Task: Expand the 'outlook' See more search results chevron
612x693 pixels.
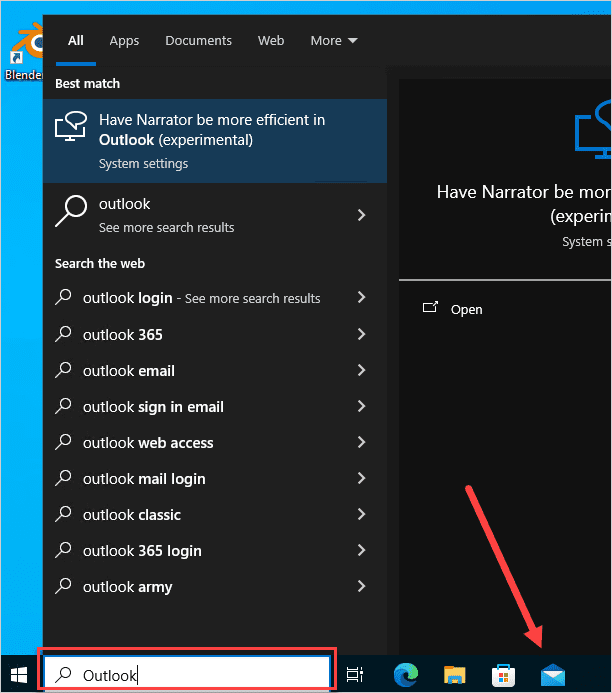Action: 361,215
